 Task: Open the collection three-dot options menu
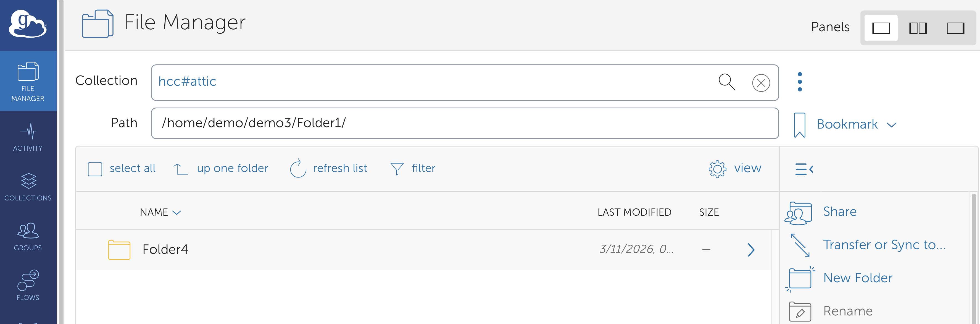[800, 82]
